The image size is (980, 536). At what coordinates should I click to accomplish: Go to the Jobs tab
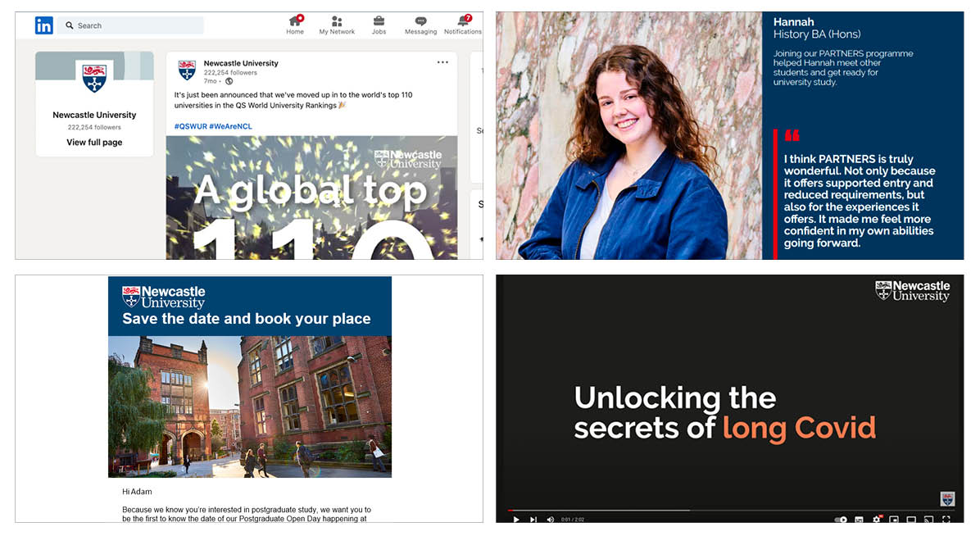coord(379,25)
